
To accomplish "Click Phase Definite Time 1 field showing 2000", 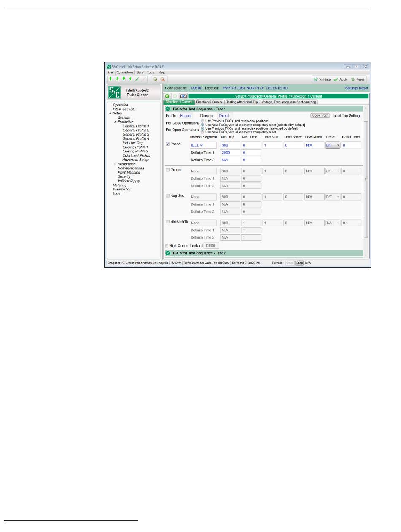I will (x=230, y=152).
